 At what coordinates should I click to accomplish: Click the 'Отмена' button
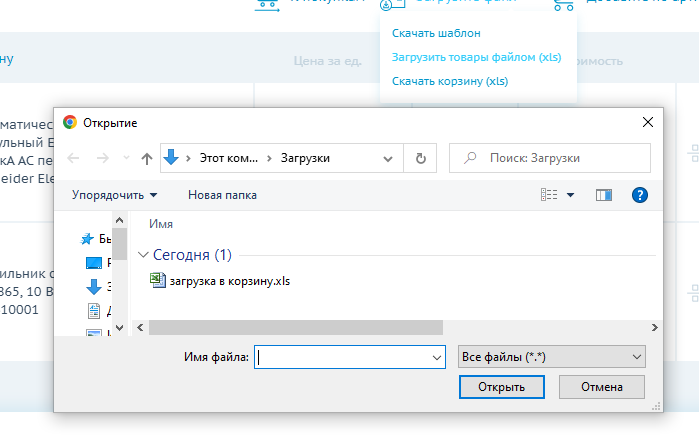pos(602,387)
